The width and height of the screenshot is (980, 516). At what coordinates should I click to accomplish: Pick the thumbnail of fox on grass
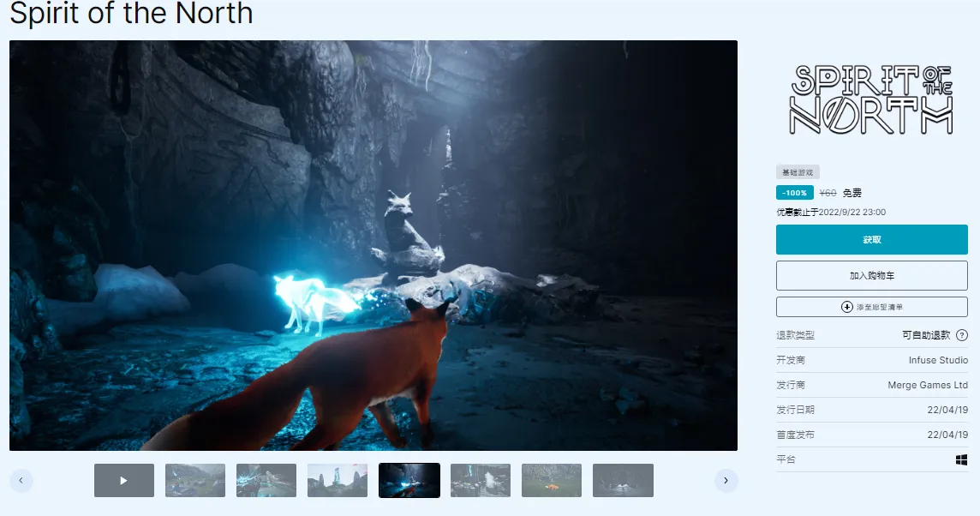click(552, 480)
